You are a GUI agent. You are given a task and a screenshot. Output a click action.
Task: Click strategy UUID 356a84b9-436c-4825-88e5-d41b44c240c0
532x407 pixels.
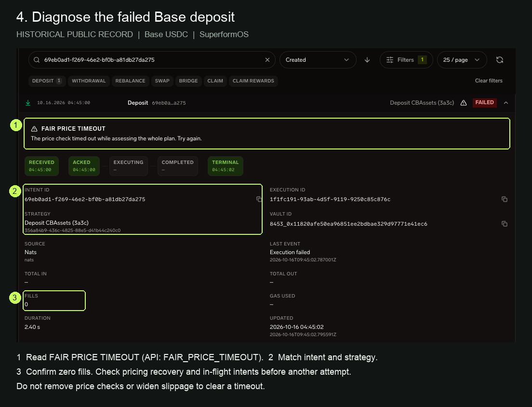pos(72,230)
